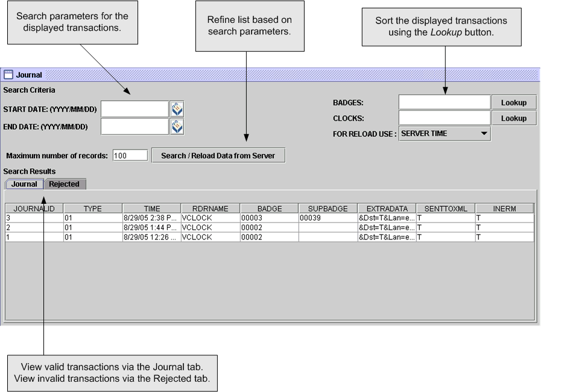Select the journal row with ID 1

point(34,238)
